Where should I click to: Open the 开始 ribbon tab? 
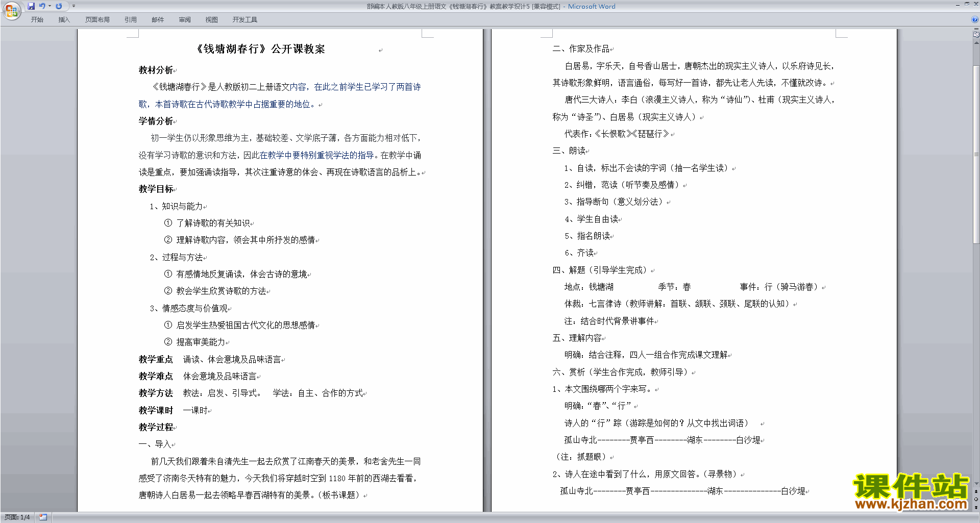point(37,20)
